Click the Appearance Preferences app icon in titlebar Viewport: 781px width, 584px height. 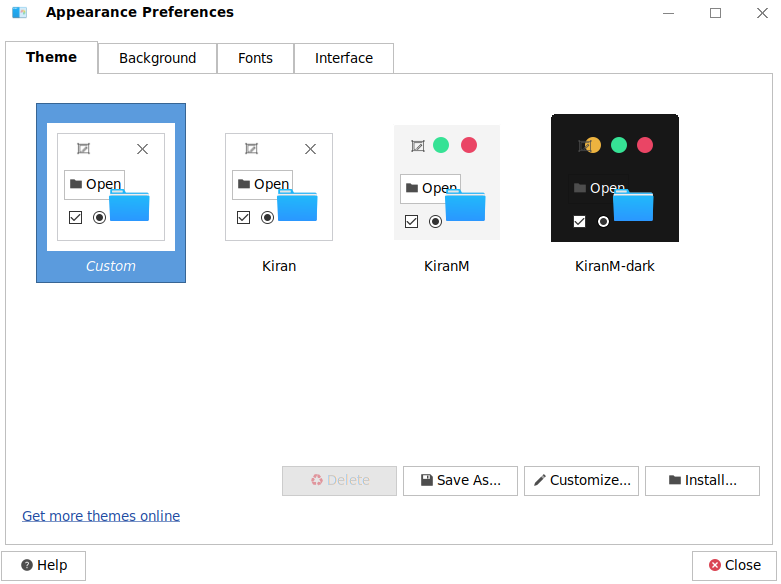pos(20,13)
